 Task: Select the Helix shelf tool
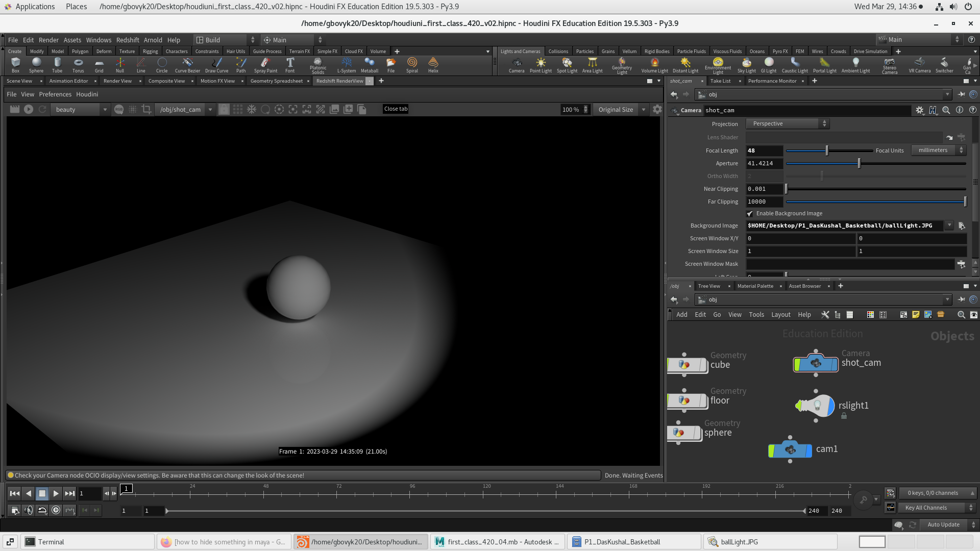[433, 65]
